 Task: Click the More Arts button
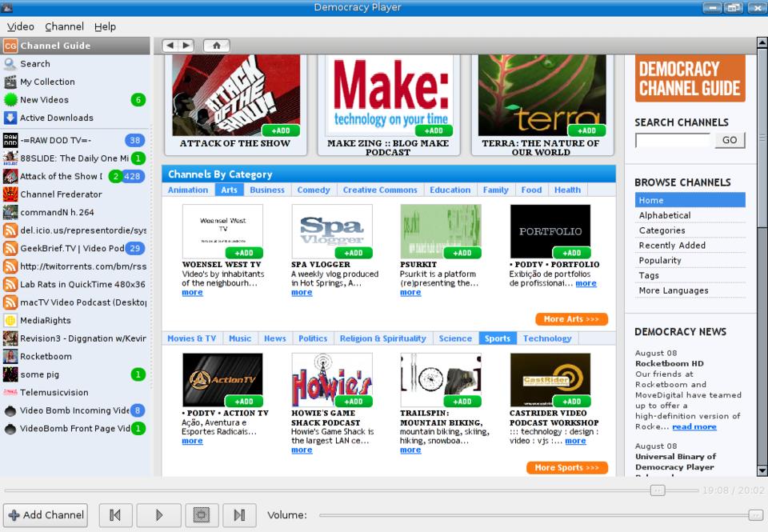(x=571, y=319)
